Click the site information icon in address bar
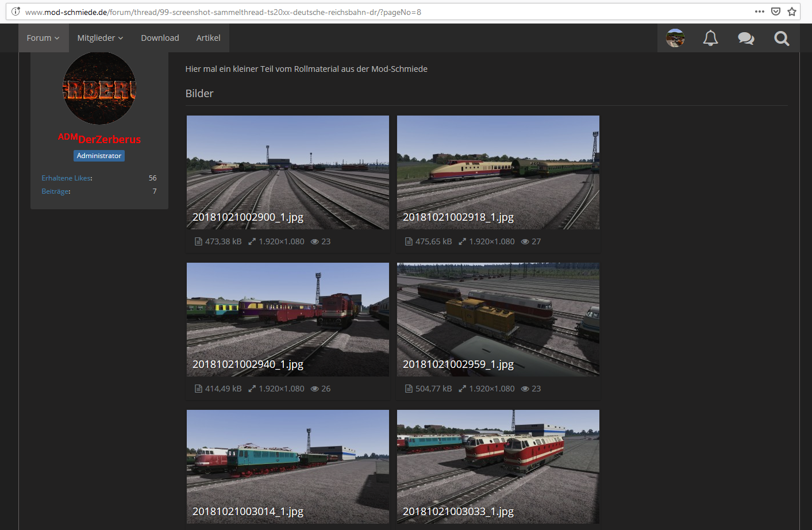 tap(16, 11)
